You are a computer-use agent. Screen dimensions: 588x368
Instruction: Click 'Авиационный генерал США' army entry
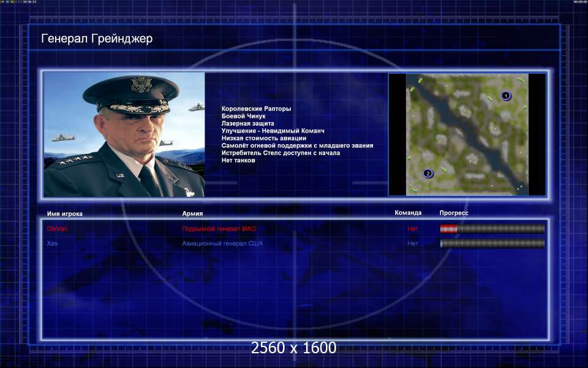click(x=222, y=243)
